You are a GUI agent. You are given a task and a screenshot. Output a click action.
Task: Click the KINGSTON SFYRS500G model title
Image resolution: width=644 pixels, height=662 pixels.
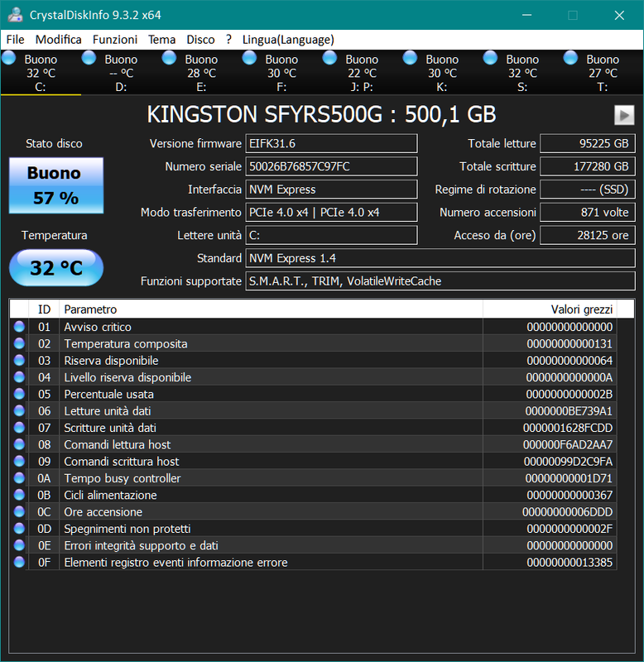pos(321,114)
